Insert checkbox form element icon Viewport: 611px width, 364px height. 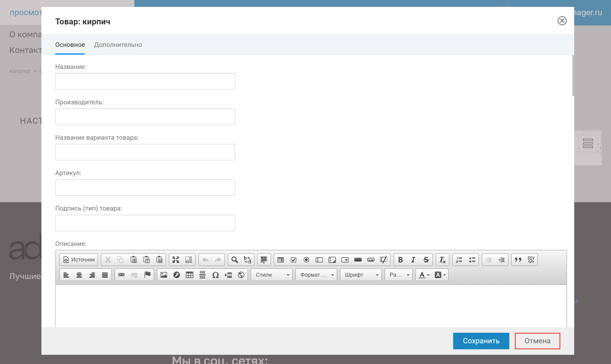pos(293,259)
